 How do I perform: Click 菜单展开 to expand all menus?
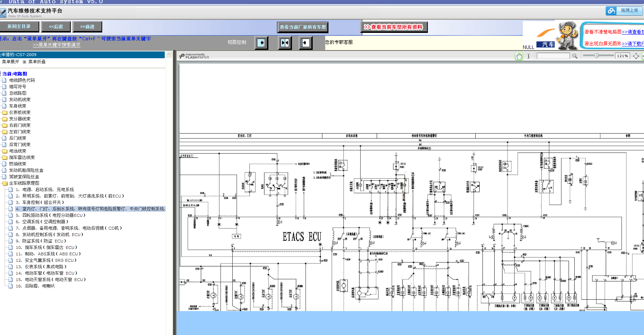(x=10, y=62)
